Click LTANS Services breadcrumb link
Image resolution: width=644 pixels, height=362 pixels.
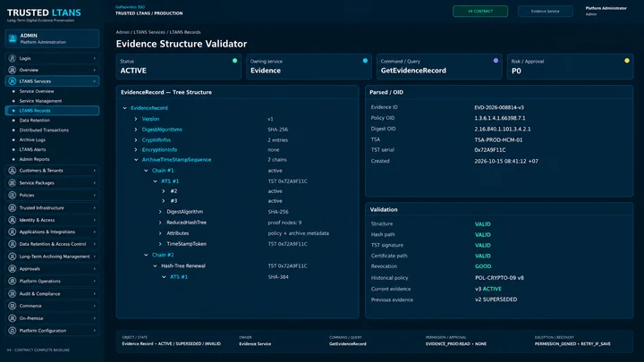[x=149, y=32]
